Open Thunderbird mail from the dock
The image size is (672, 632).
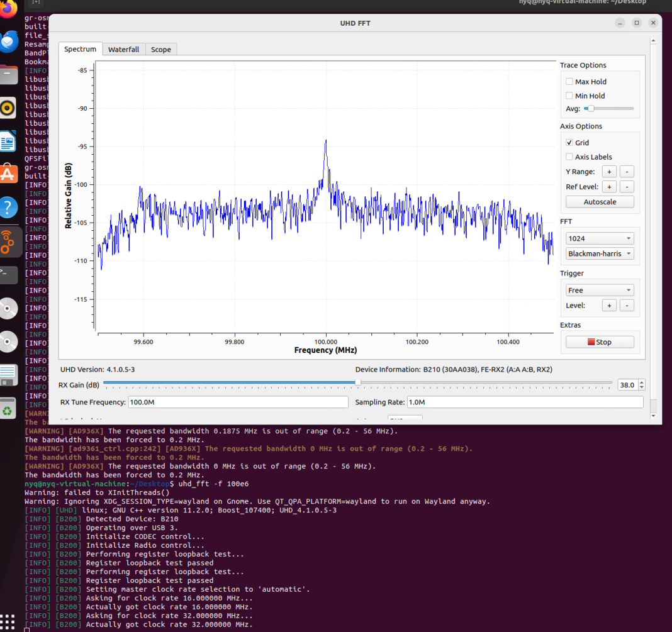[x=9, y=42]
